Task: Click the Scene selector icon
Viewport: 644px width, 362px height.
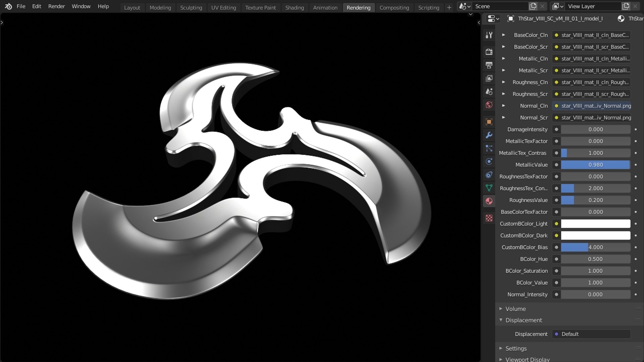Action: pos(465,6)
